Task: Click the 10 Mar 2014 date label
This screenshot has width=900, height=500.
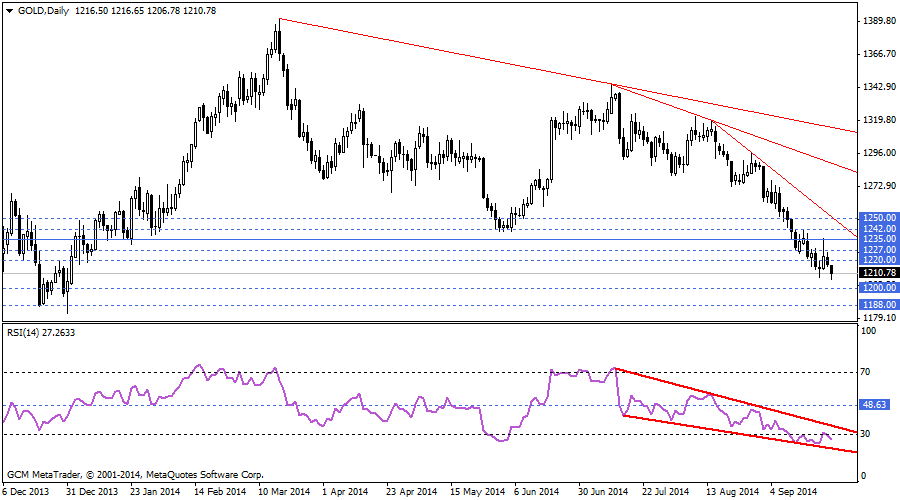Action: 282,492
